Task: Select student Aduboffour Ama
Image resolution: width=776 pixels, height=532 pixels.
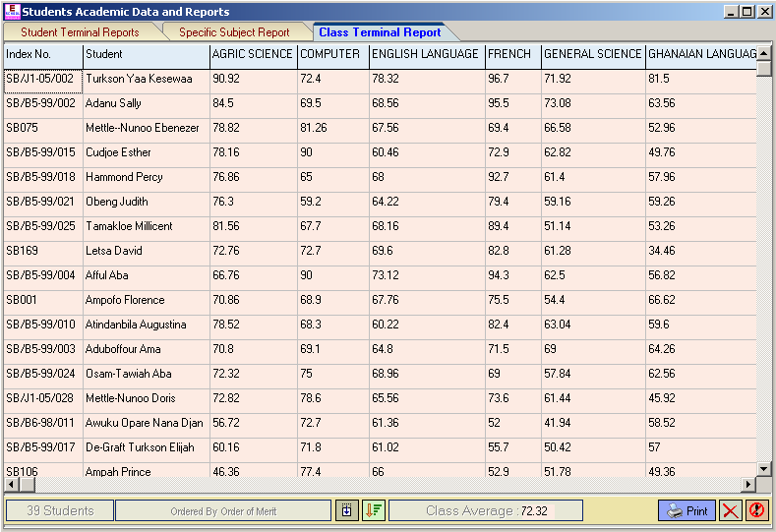Action: click(146, 351)
